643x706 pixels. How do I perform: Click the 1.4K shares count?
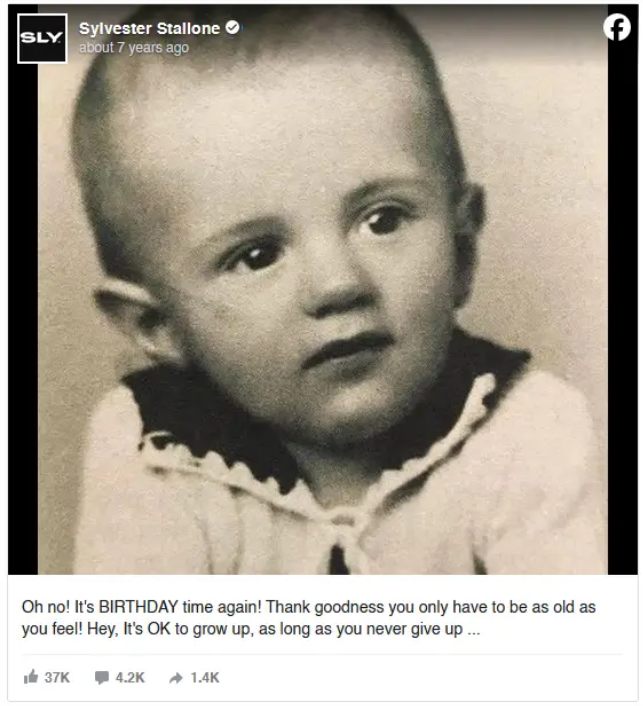(x=204, y=677)
